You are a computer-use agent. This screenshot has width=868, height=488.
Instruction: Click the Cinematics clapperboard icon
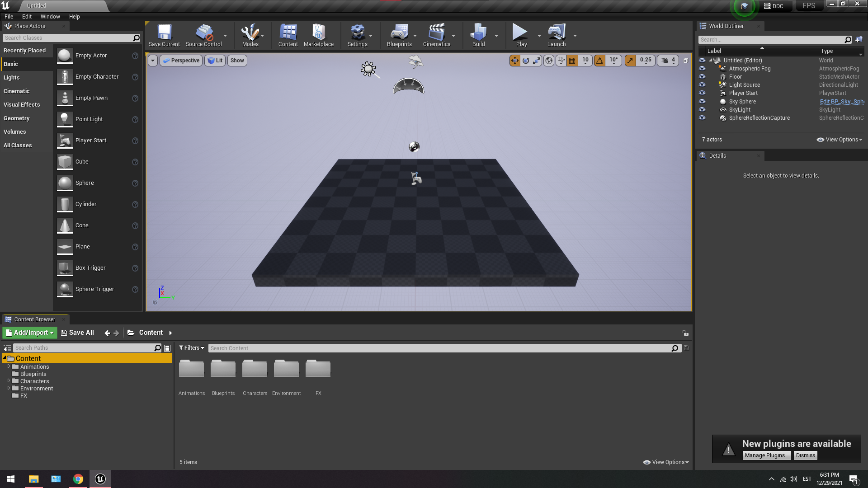pyautogui.click(x=436, y=33)
